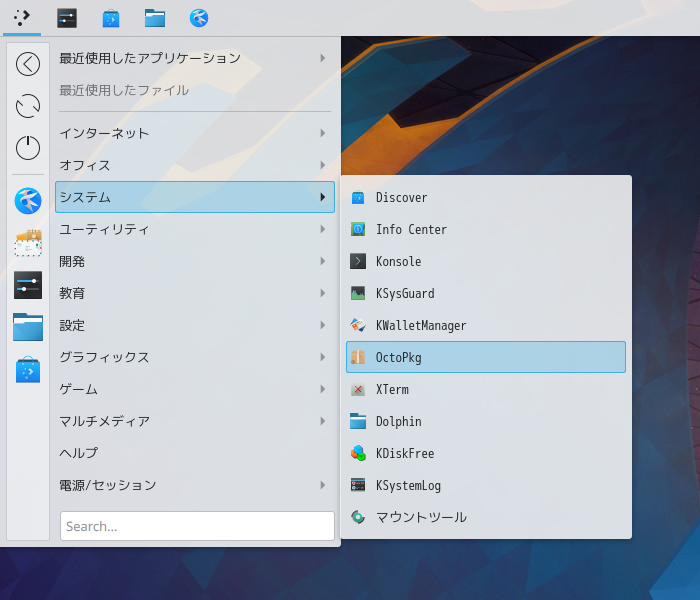Open Dolphin file manager from top panel

click(155, 18)
